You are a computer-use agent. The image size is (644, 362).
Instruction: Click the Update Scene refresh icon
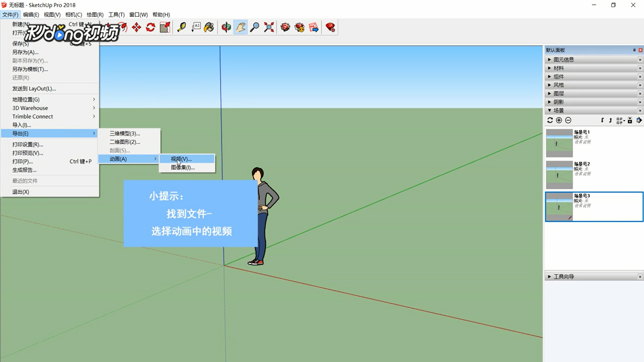click(550, 120)
